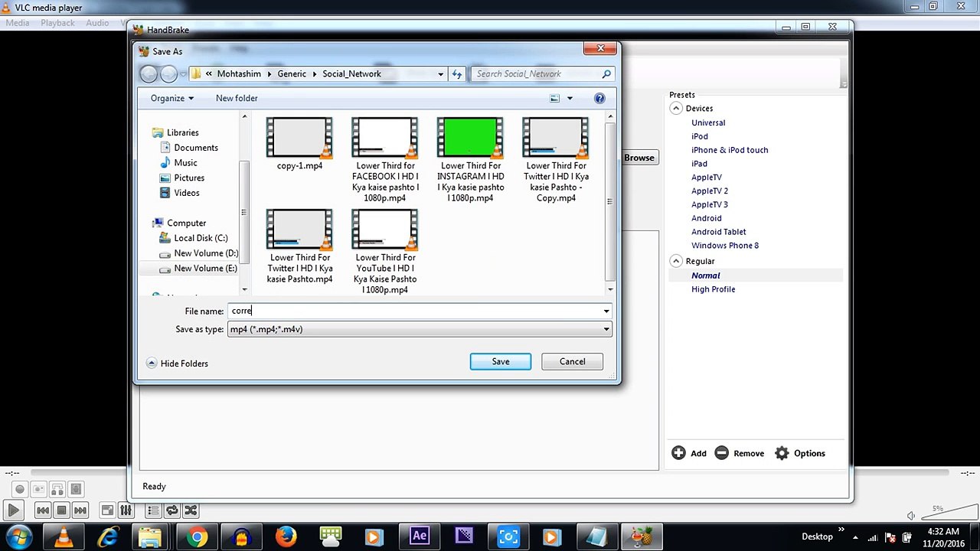The image size is (980, 551).
Task: Click the Back navigation arrow
Action: point(149,73)
